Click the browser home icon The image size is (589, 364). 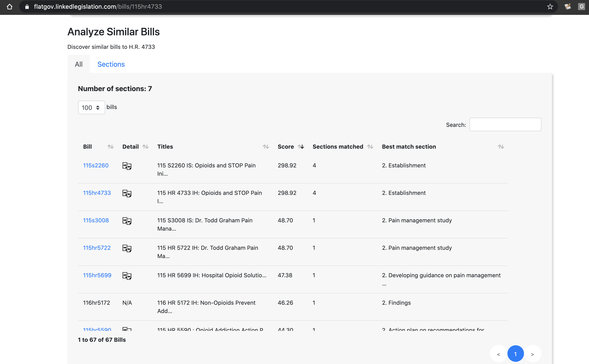pyautogui.click(x=9, y=7)
